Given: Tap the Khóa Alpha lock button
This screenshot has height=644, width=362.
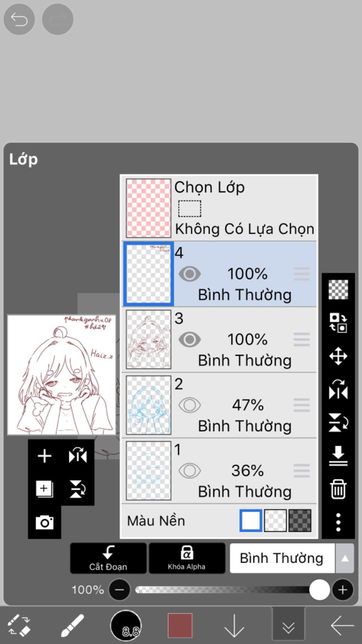Looking at the screenshot, I should tap(187, 558).
